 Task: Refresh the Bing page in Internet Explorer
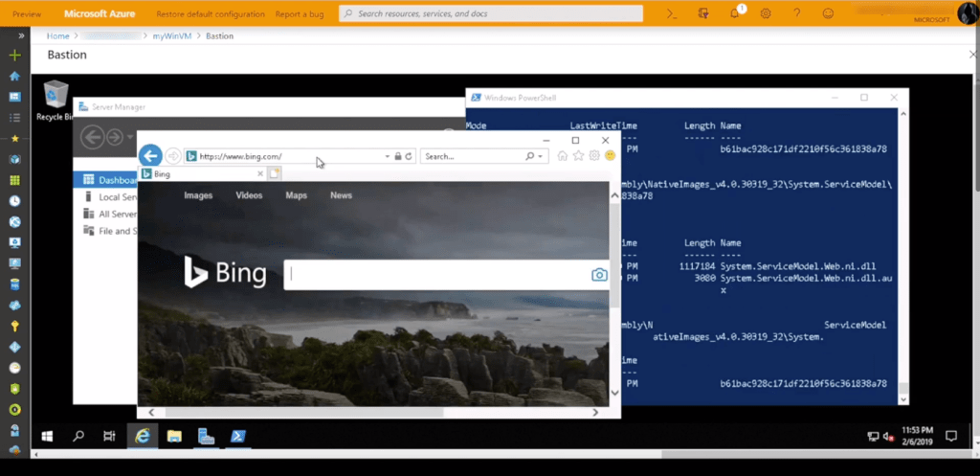click(409, 156)
